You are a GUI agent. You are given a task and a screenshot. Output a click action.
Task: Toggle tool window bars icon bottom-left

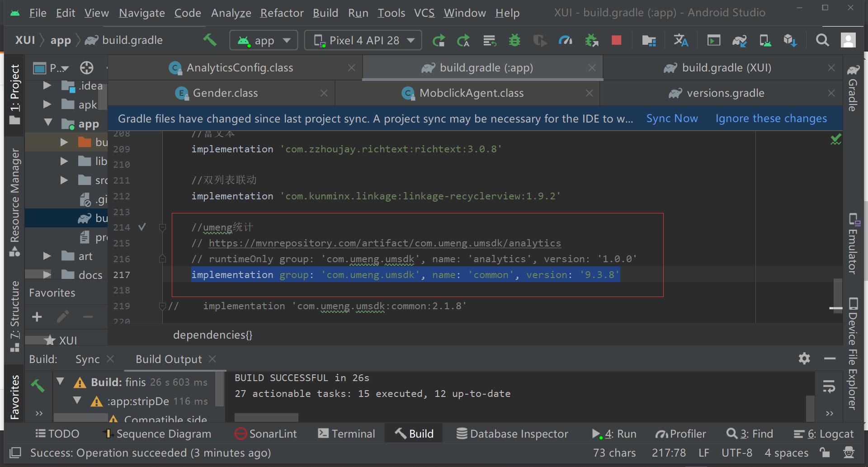tap(15, 453)
